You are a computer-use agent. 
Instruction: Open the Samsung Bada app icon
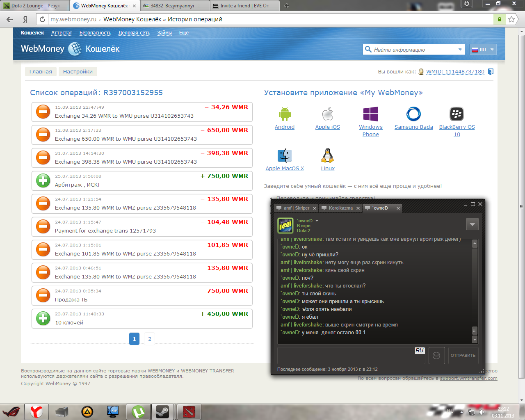413,114
